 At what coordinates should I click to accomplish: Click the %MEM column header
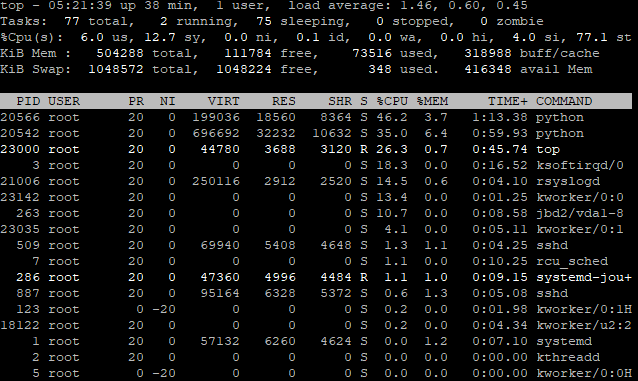point(432,101)
